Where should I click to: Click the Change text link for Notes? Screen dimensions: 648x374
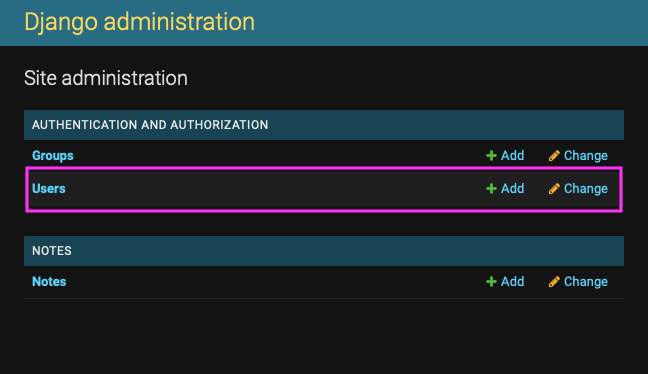click(586, 282)
